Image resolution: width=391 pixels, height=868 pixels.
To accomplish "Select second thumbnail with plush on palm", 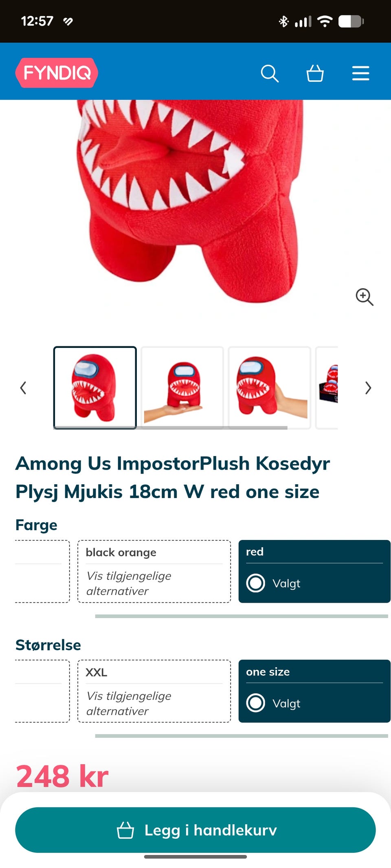I will tap(182, 387).
